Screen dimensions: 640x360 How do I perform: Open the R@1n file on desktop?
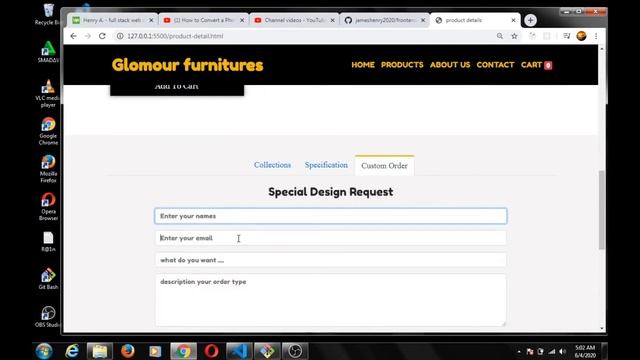coord(48,242)
